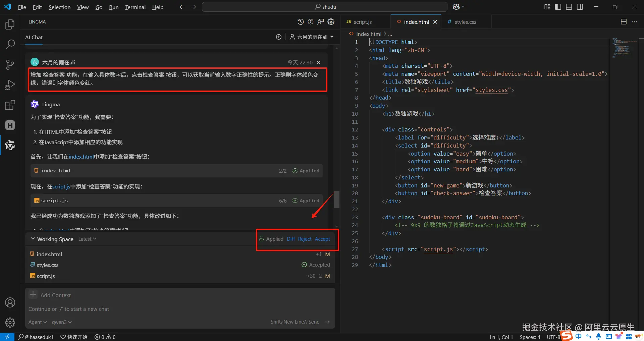Open the Extensions view
Image resolution: width=644 pixels, height=341 pixels.
click(10, 105)
